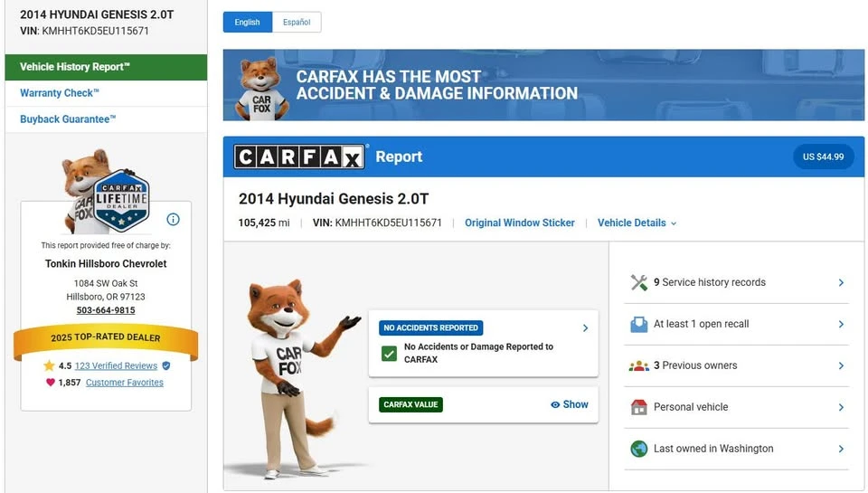Select the Vehicle History Report tab
Screen dimensions: 868x493
click(x=106, y=67)
